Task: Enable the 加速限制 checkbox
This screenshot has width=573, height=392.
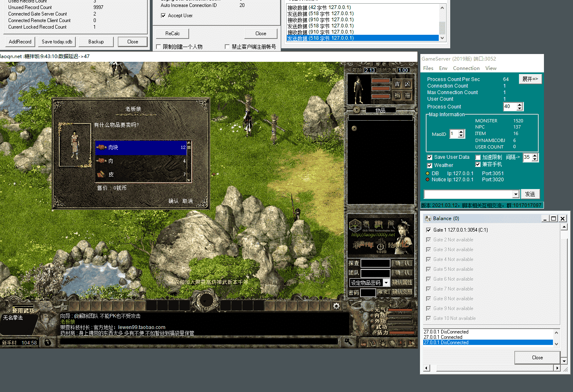Action: (478, 157)
